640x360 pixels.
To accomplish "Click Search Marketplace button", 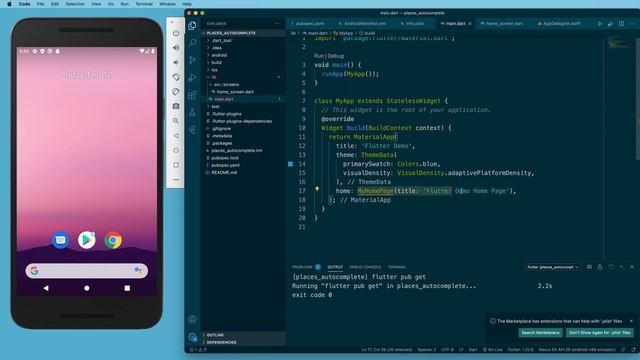I will 540,333.
